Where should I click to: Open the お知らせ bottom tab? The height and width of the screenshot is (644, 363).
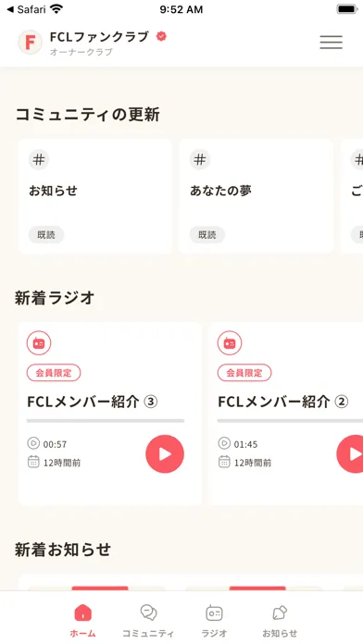[280, 621]
